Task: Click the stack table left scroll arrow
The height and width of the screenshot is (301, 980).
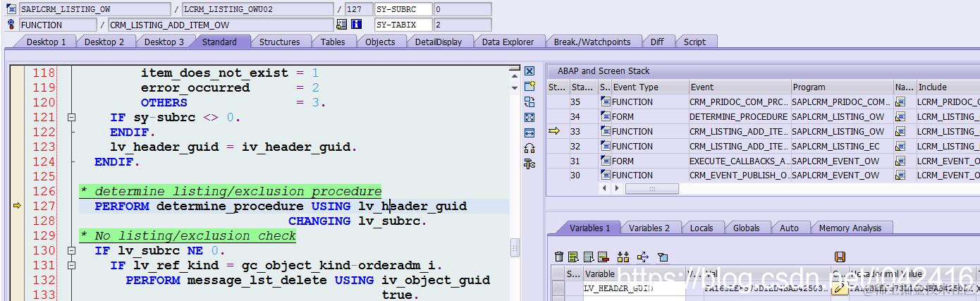Action: (x=605, y=189)
